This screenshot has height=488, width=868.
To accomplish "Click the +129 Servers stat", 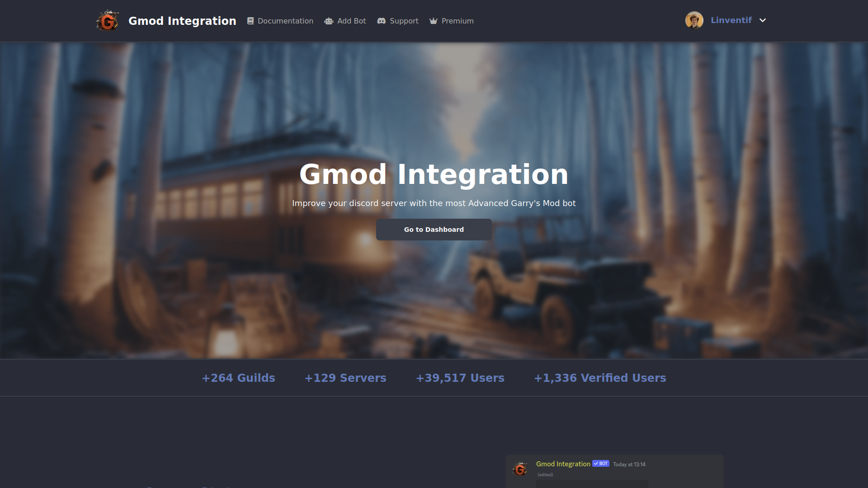I will [345, 378].
